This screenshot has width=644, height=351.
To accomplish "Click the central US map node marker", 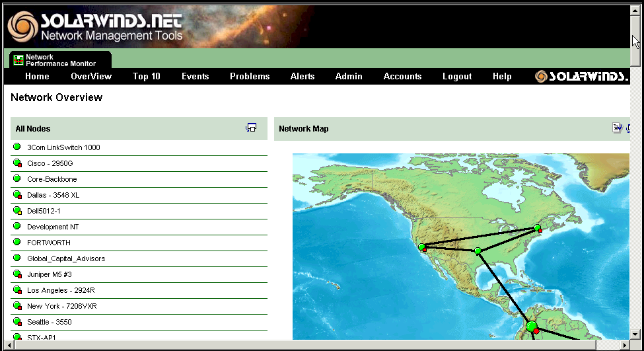I will pos(478,251).
